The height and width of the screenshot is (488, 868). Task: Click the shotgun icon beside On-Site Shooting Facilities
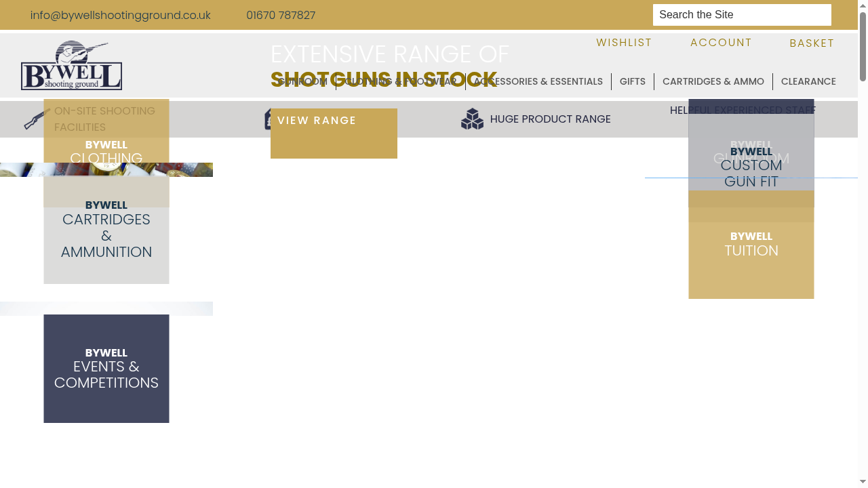37,119
